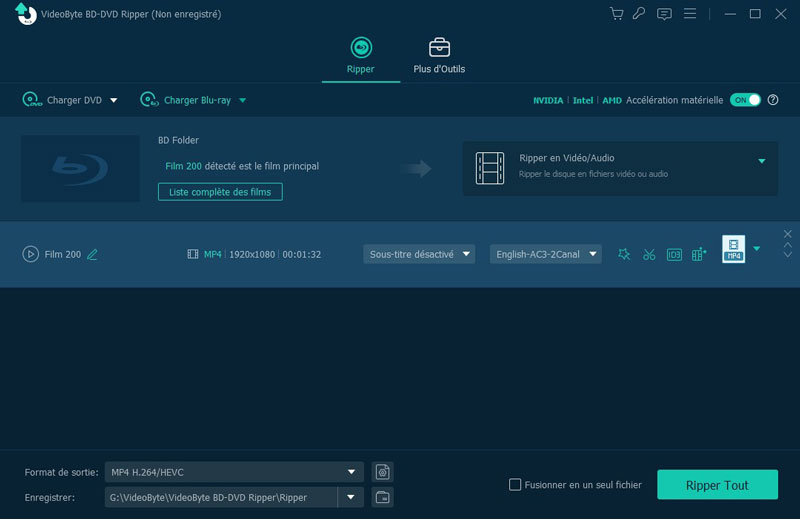The height and width of the screenshot is (519, 800).
Task: Open the ID3 metadata editor icon
Action: point(674,254)
